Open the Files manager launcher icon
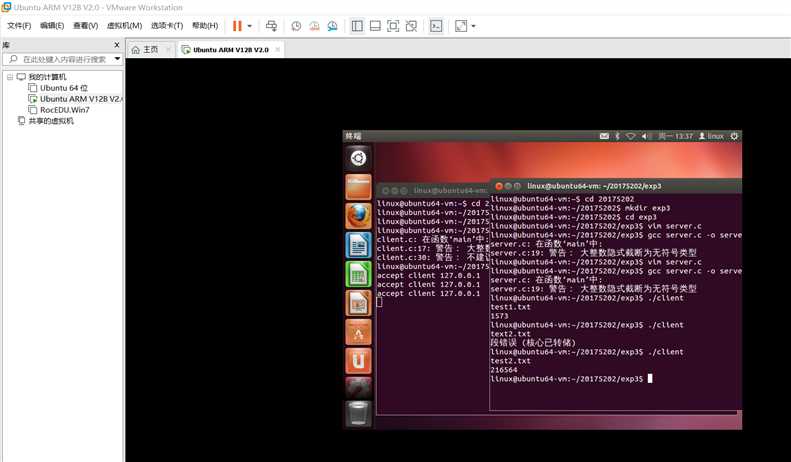Viewport: 791px width, 462px height. click(358, 187)
